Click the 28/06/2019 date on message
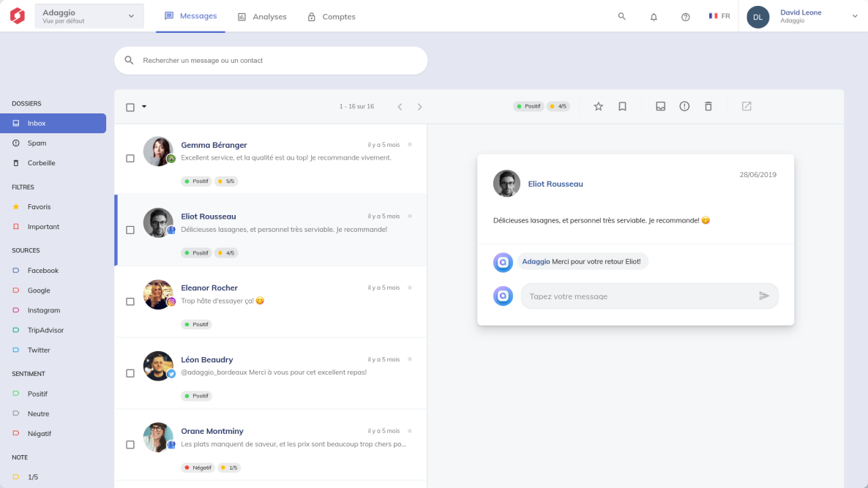 757,174
